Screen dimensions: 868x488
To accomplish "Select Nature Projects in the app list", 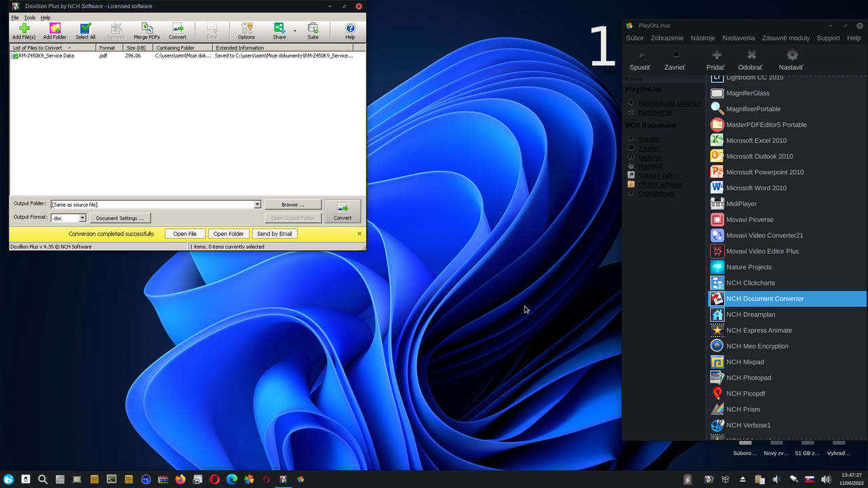I will pos(787,267).
